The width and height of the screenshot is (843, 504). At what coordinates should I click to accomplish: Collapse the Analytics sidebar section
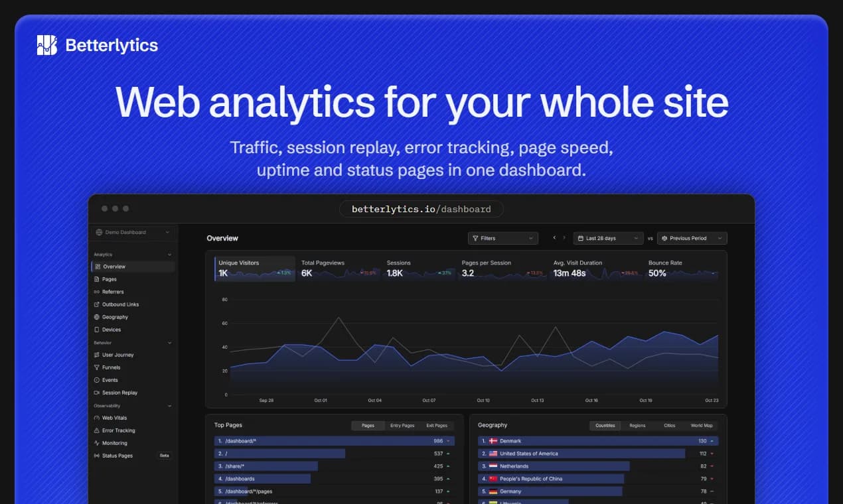(x=169, y=255)
